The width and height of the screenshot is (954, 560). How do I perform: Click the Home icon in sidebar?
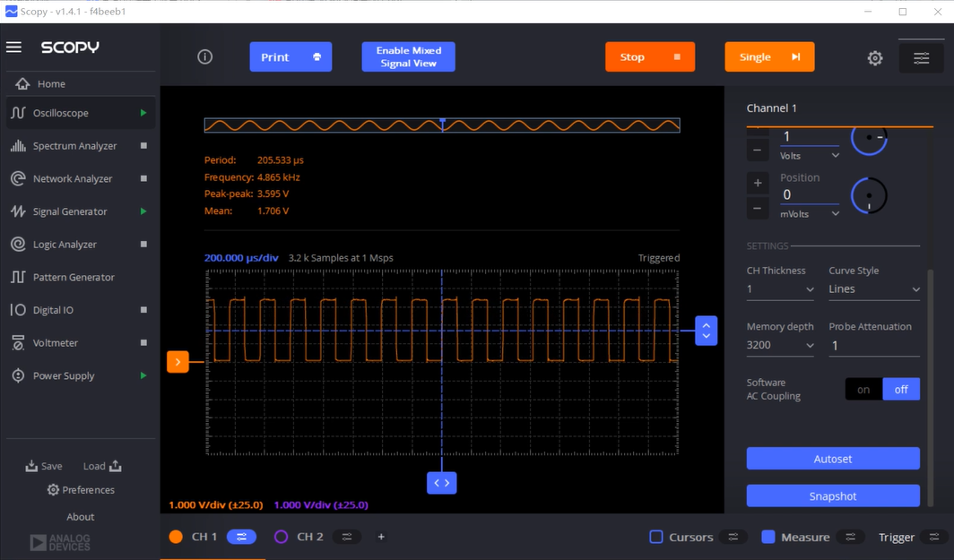click(22, 84)
